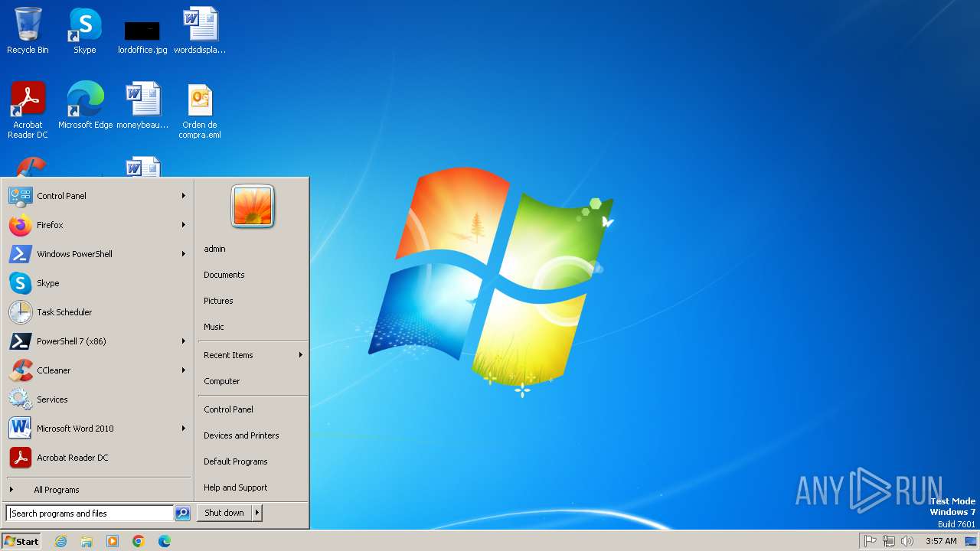This screenshot has height=551, width=980.
Task: Open the Microsoft Edge desktop shortcut
Action: click(85, 106)
